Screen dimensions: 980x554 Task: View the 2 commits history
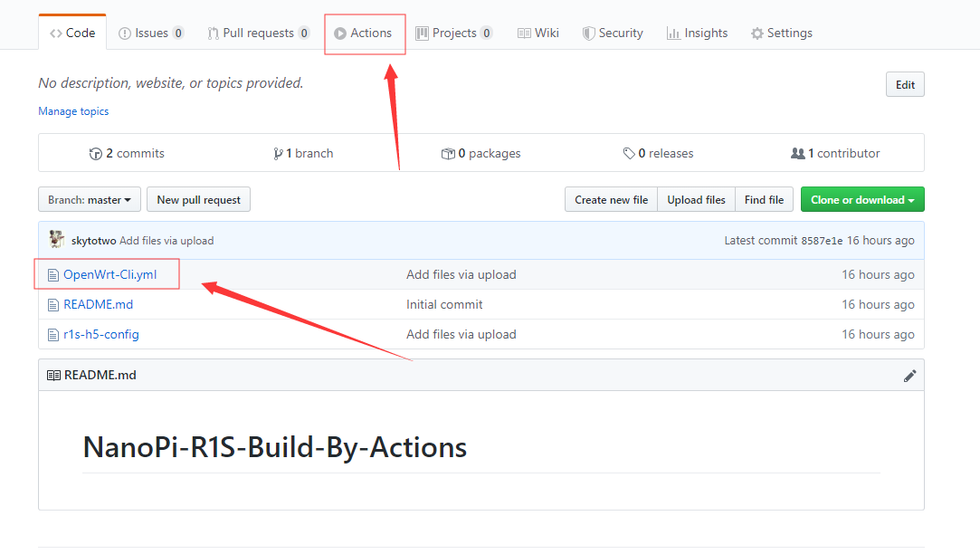(127, 153)
